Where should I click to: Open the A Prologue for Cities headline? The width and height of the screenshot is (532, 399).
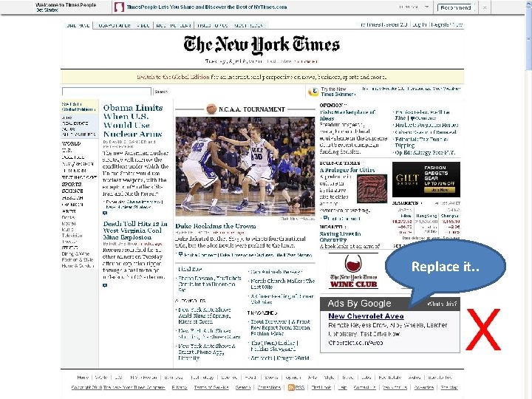[x=347, y=170]
